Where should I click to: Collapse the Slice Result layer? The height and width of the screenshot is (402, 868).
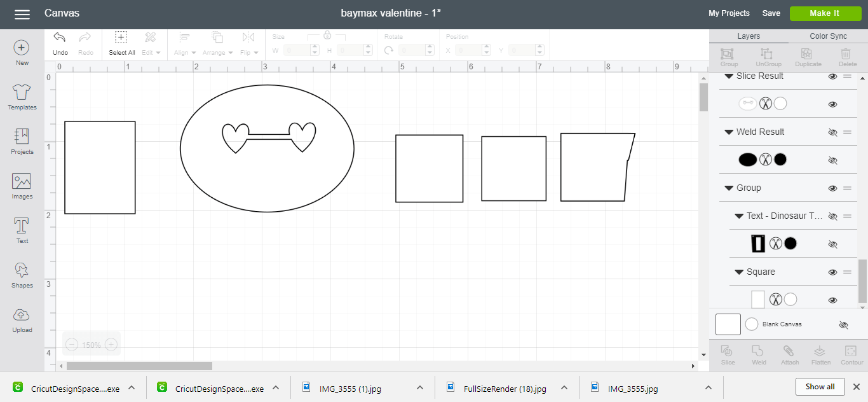729,76
